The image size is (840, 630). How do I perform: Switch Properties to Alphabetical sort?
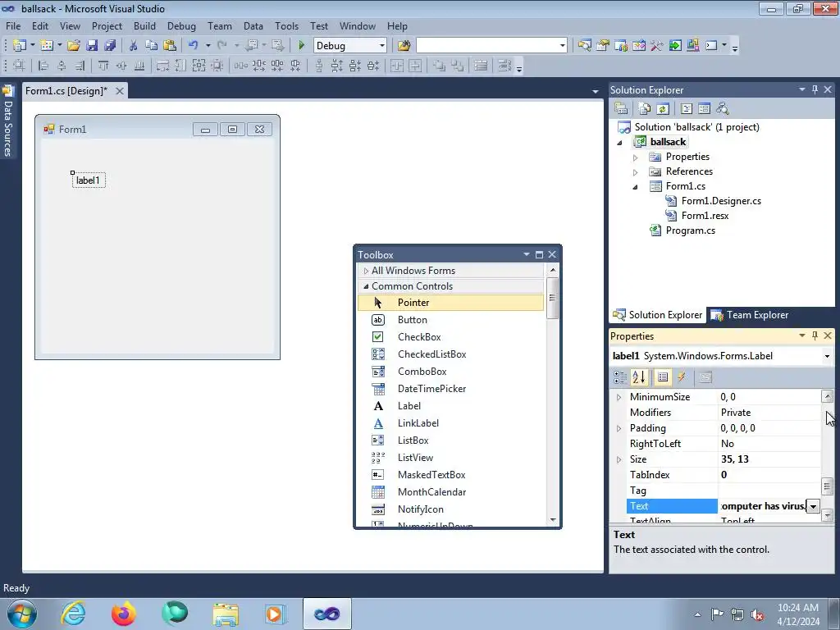pos(638,377)
